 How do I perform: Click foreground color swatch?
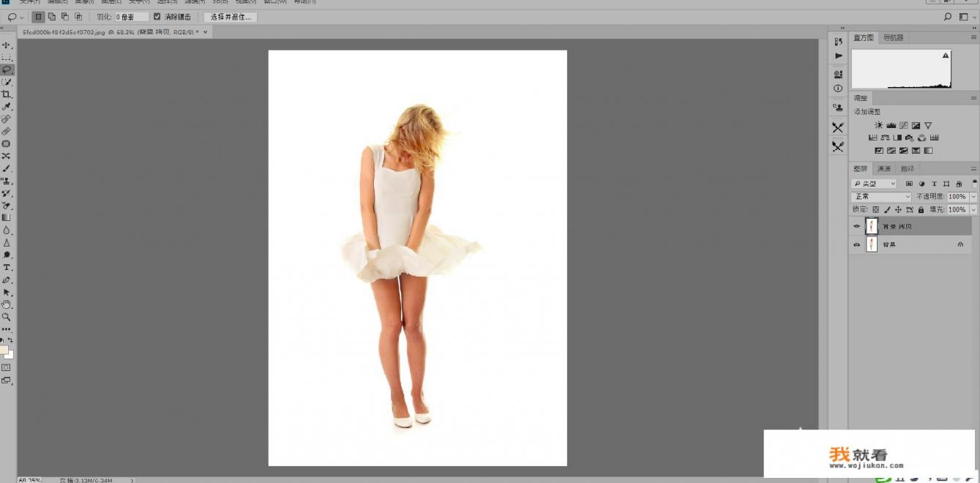[x=4, y=349]
